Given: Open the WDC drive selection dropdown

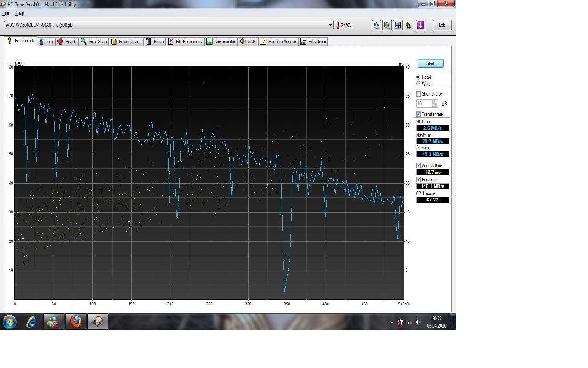Looking at the screenshot, I should (169, 25).
